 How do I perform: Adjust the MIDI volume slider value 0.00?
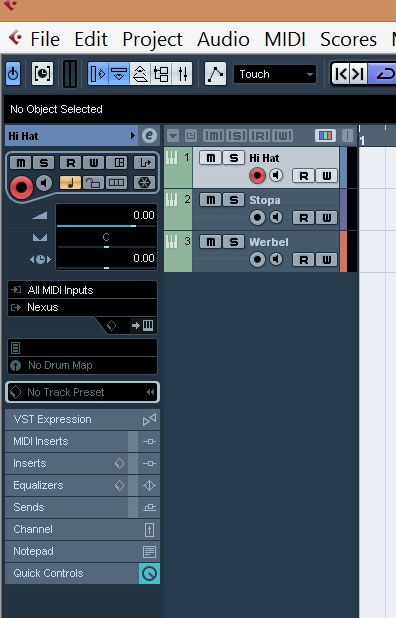point(106,216)
